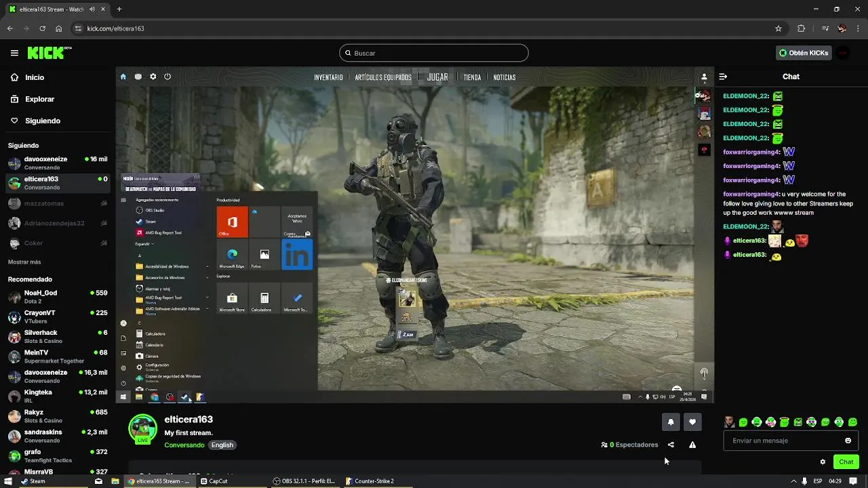Click INVENTARIO tab in stream video
This screenshot has width=868, height=488.
pyautogui.click(x=328, y=77)
